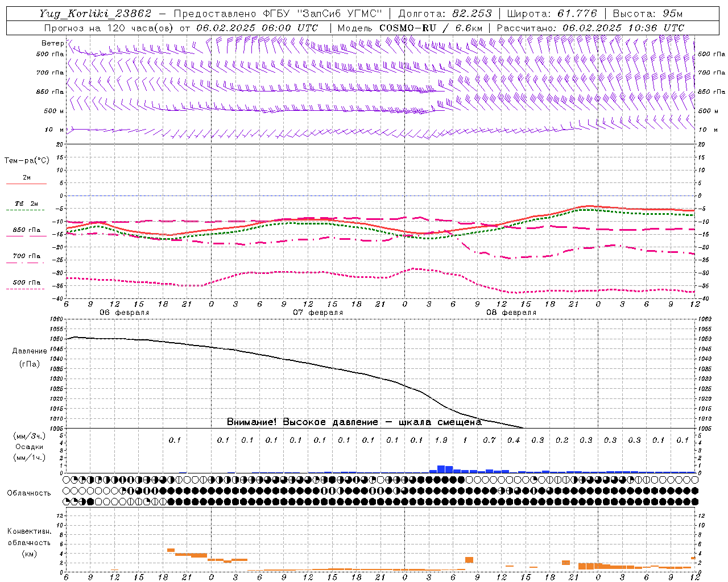Click the tallest blue hourly precipitation bar

point(441,469)
